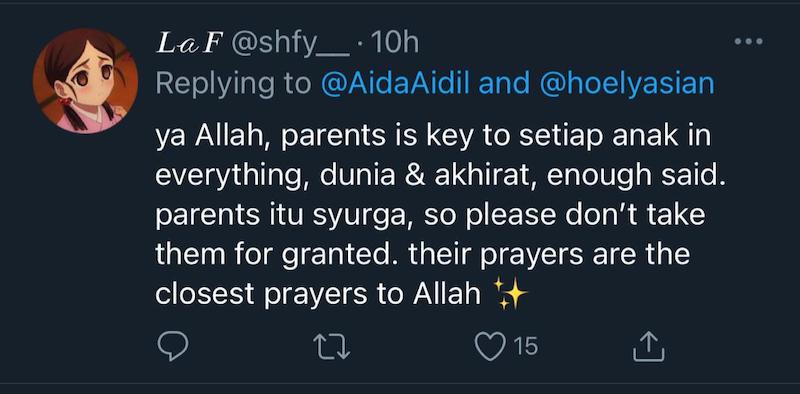800x394 pixels.
Task: Click the sparkles emoji in the tweet
Action: [511, 295]
